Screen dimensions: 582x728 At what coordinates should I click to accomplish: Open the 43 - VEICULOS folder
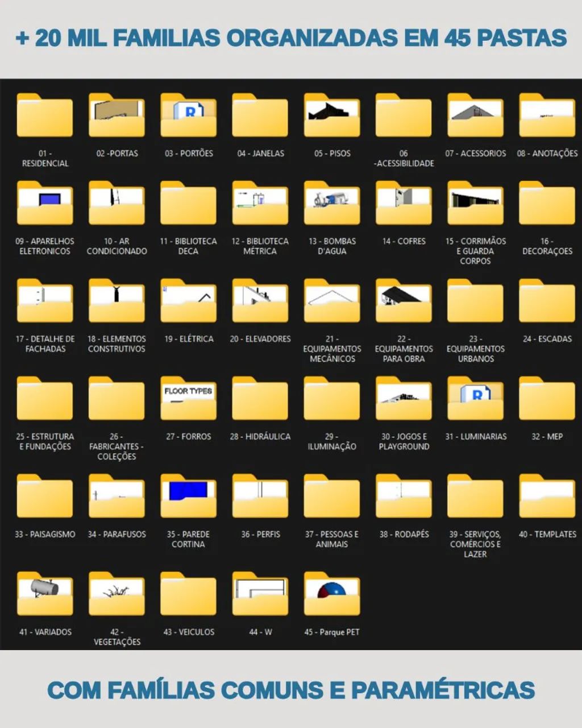(188, 594)
